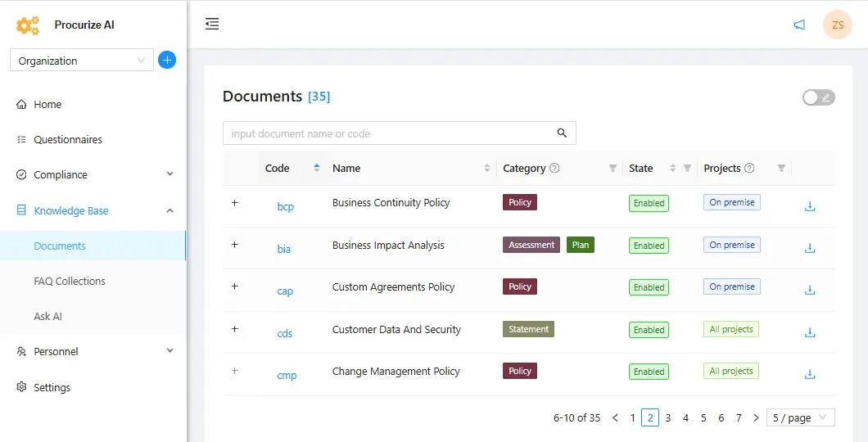Change the 5 / page size dropdown
The height and width of the screenshot is (442, 868).
pyautogui.click(x=800, y=417)
